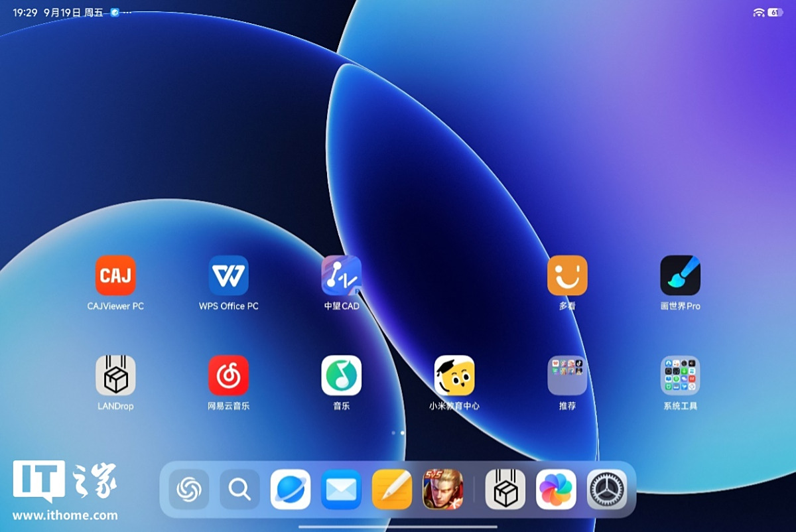Open the browser from the dock
The height and width of the screenshot is (532, 796).
pos(291,490)
